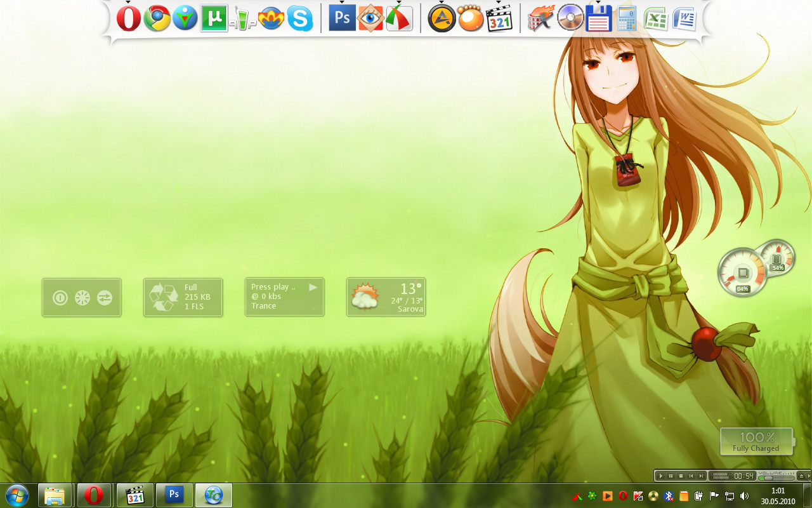The image size is (812, 508).
Task: Launch Word from the dock
Action: point(684,18)
